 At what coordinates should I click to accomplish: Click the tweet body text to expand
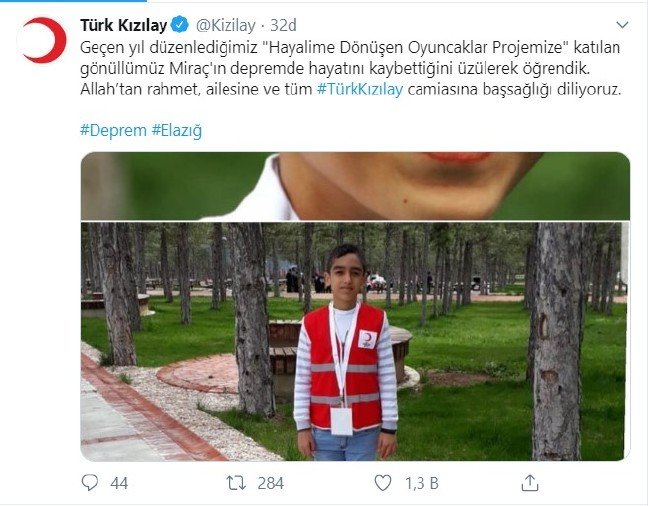click(350, 68)
